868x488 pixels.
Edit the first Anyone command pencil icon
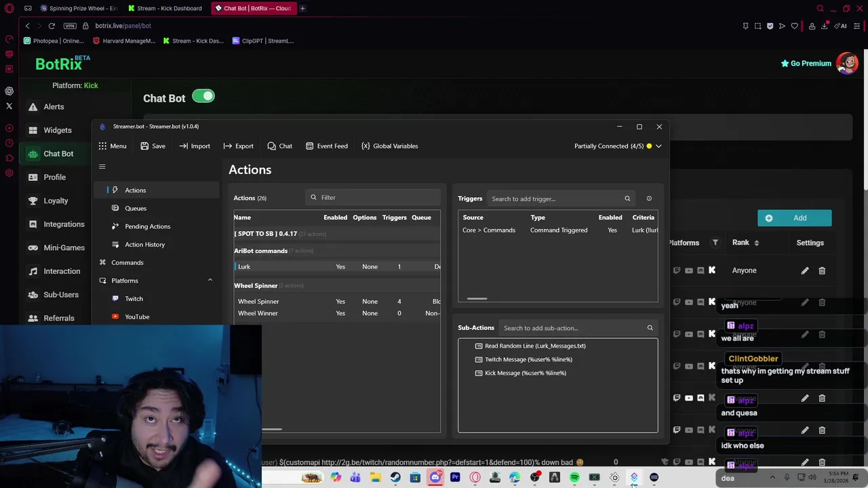click(x=805, y=270)
